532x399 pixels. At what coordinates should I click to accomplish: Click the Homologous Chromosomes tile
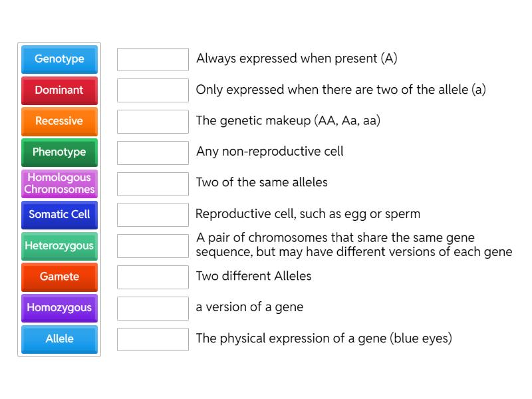click(x=59, y=184)
